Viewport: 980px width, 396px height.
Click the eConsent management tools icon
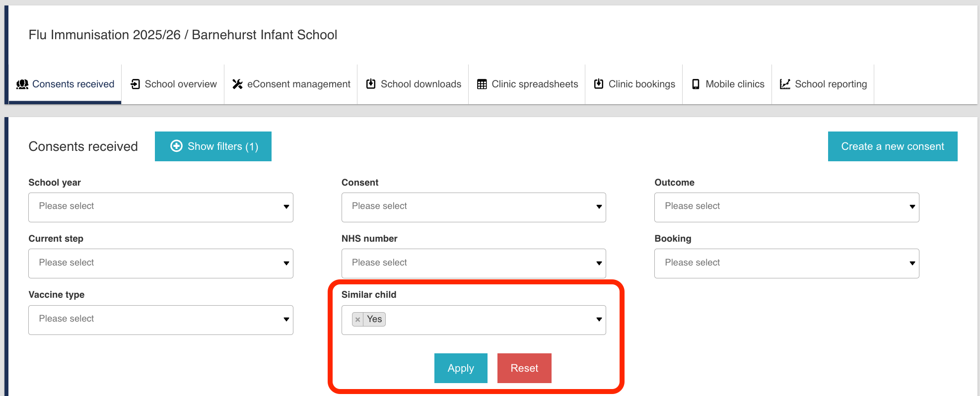(x=238, y=84)
